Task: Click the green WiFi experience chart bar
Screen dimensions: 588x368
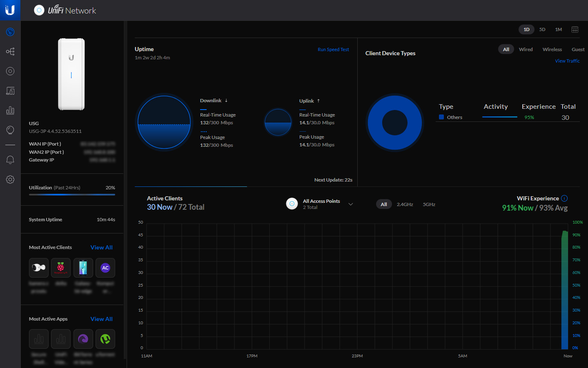Action: click(x=565, y=290)
